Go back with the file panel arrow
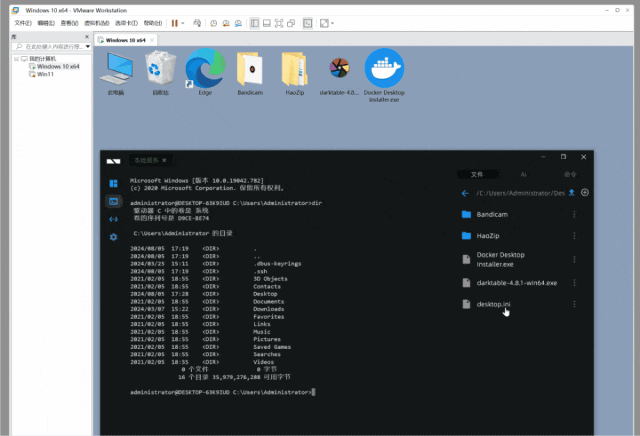Screen dimensions: 640x436 pyautogui.click(x=465, y=193)
